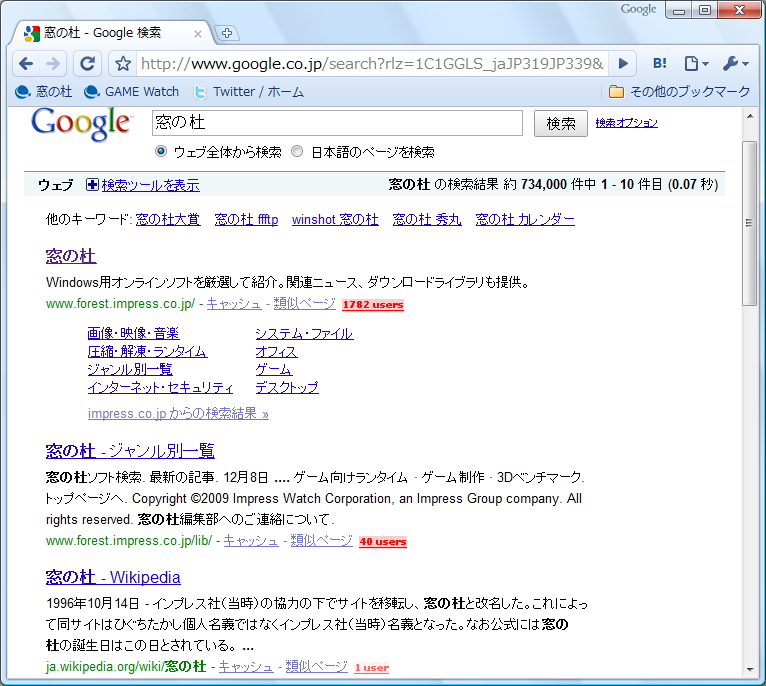Open キャッシュ for www.forest.impress.co.jp/lib/

(x=251, y=541)
